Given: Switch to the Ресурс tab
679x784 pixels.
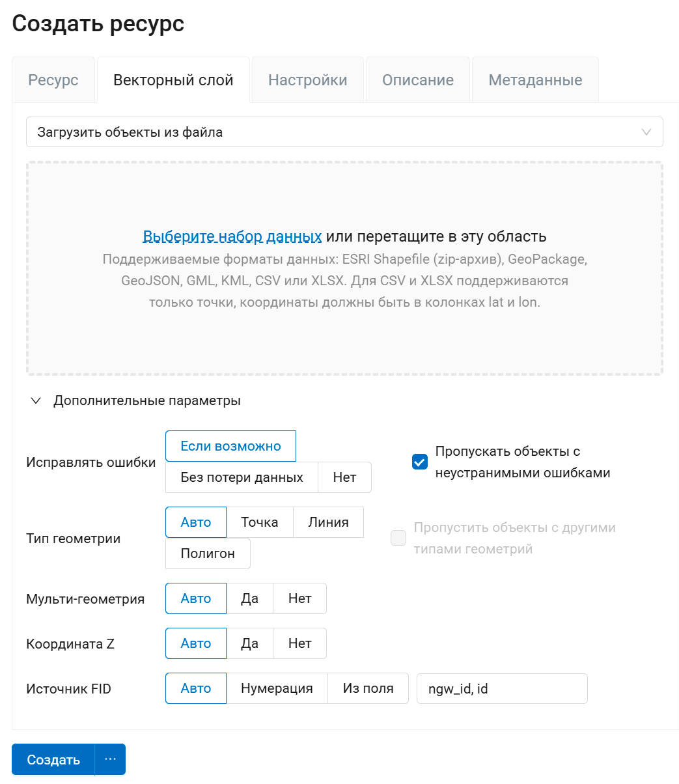Looking at the screenshot, I should coord(53,80).
